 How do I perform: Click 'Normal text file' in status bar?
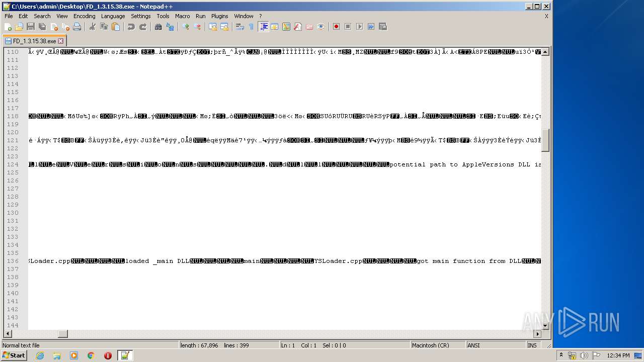(90, 345)
